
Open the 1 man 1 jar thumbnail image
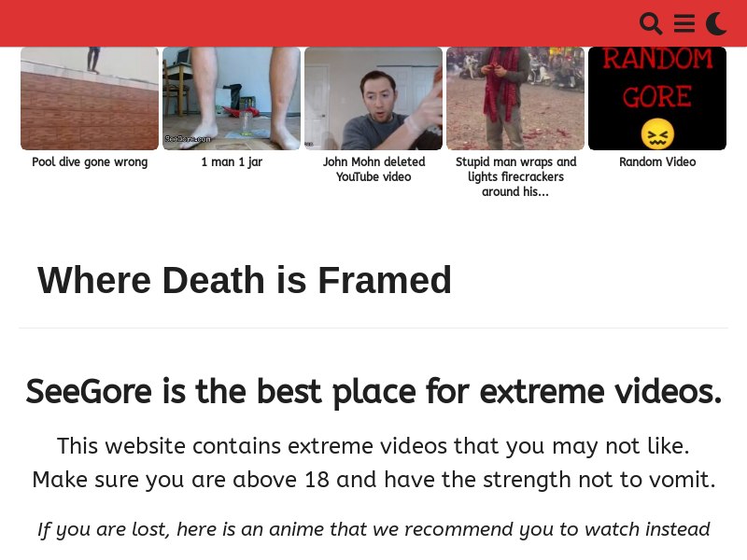pos(232,99)
